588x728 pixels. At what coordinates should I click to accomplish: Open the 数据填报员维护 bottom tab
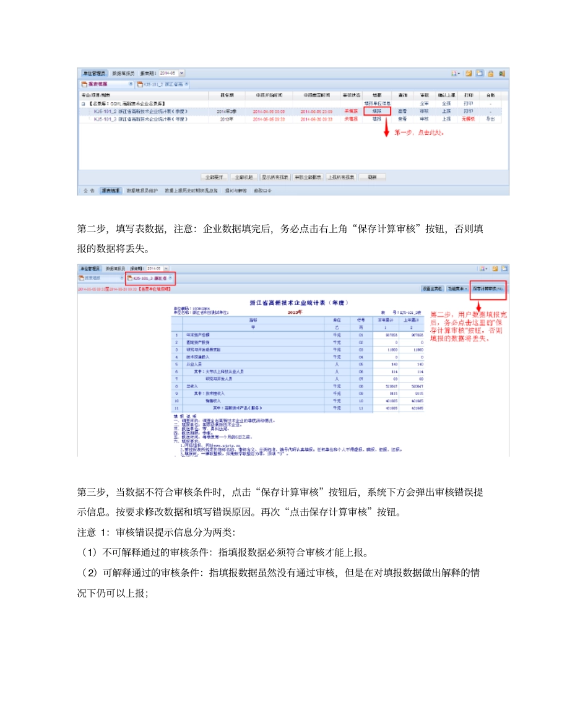point(142,191)
